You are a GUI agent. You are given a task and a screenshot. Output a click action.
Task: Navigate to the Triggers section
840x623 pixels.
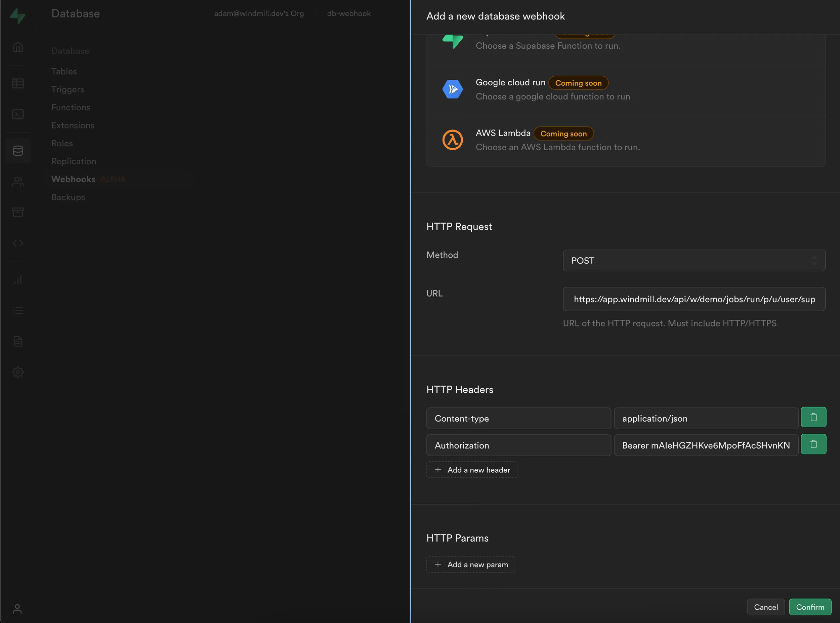68,89
